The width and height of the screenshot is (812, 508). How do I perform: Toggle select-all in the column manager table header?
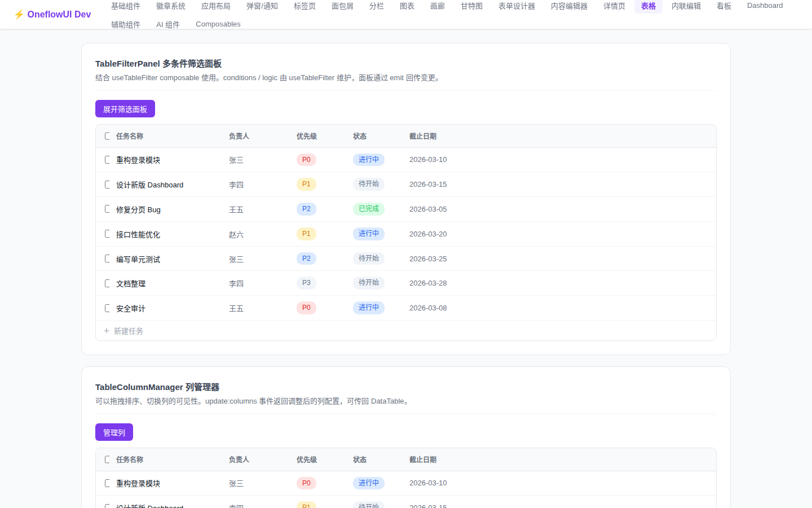(107, 459)
